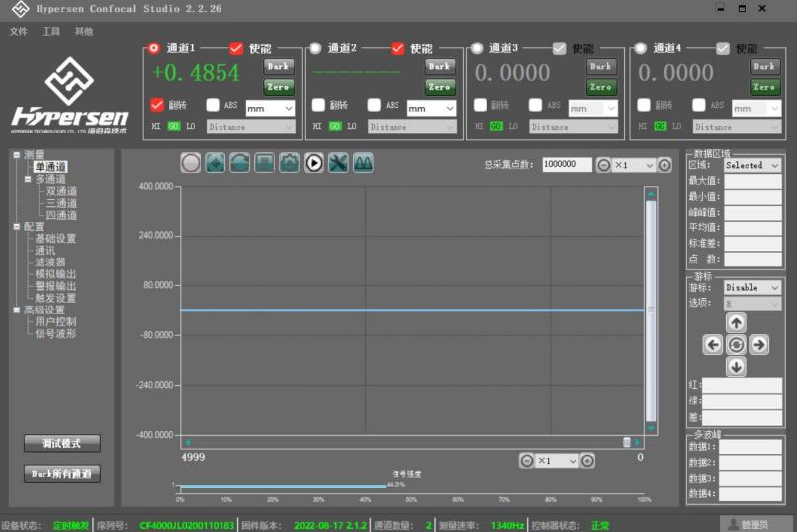The width and height of the screenshot is (797, 532).
Task: Click the cursor right arrow button
Action: click(x=759, y=345)
